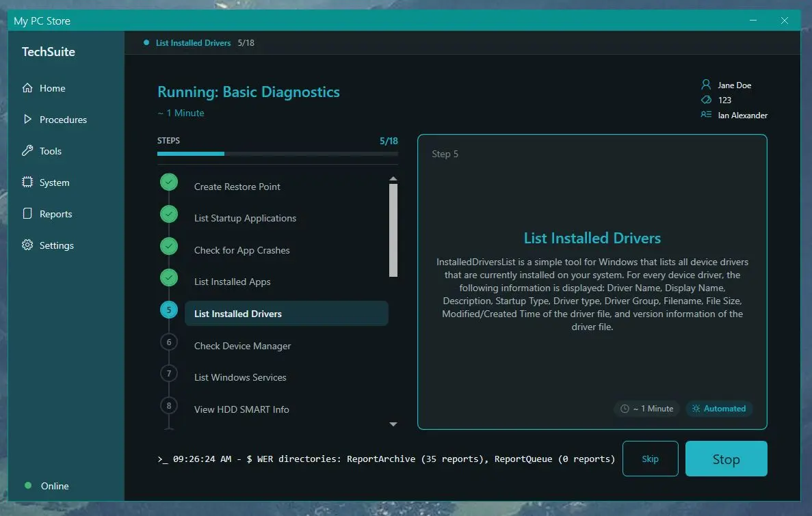
Task: Select the Create Restore Point step
Action: click(x=237, y=187)
